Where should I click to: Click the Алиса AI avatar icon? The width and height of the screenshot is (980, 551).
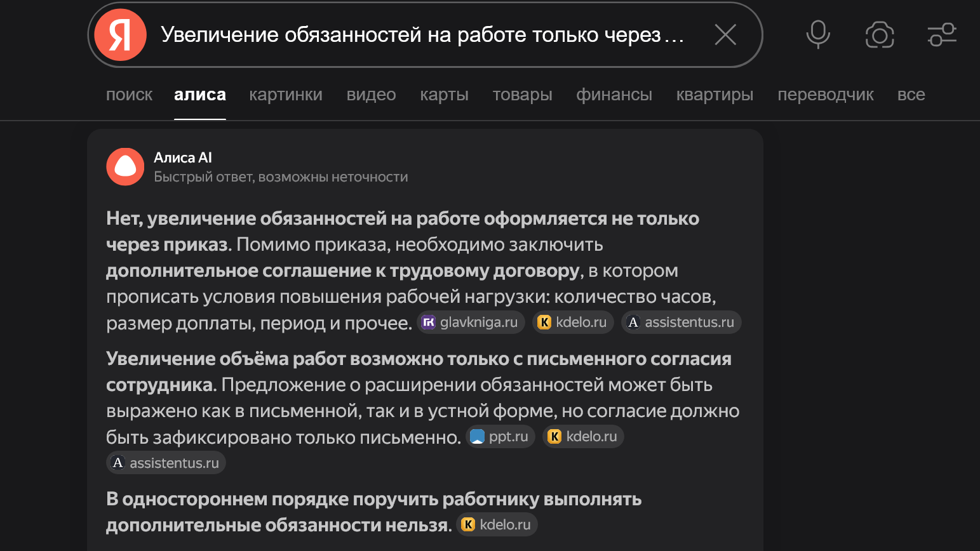click(125, 167)
